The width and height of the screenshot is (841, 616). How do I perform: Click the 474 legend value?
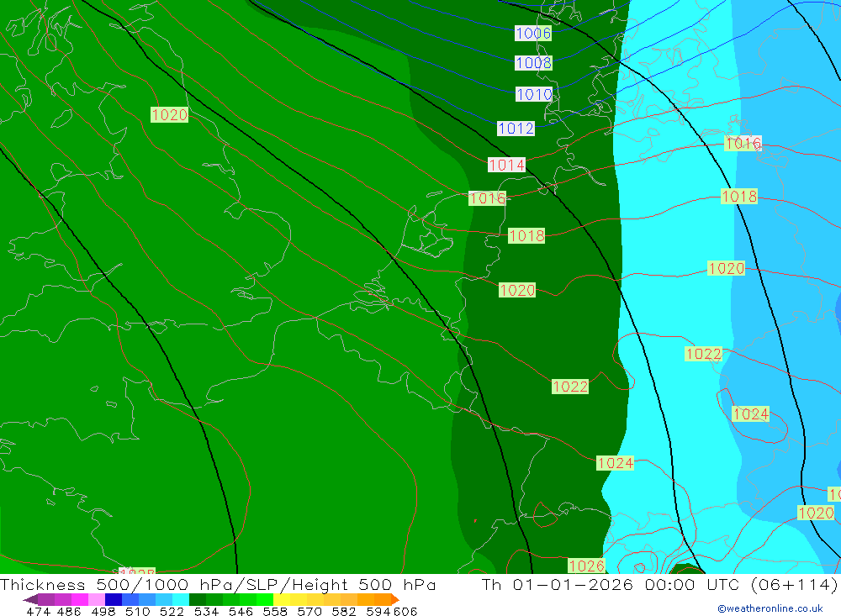coord(39,612)
